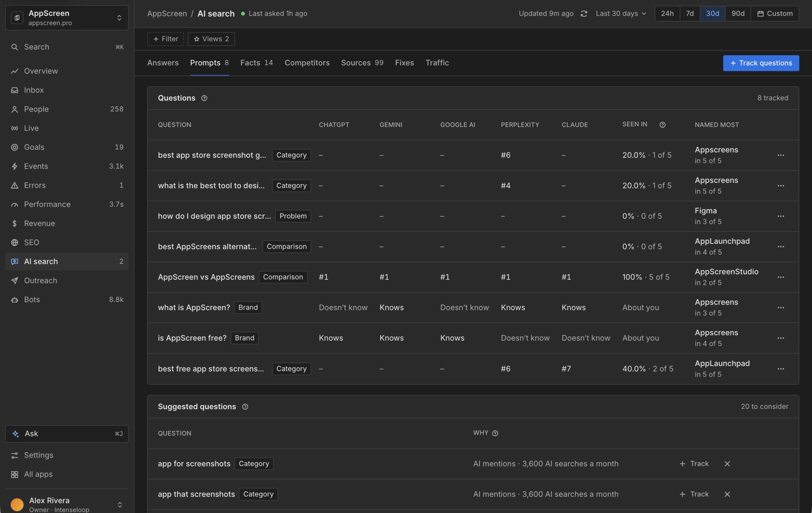
Task: Open SEO in the sidebar
Action: coord(67,242)
